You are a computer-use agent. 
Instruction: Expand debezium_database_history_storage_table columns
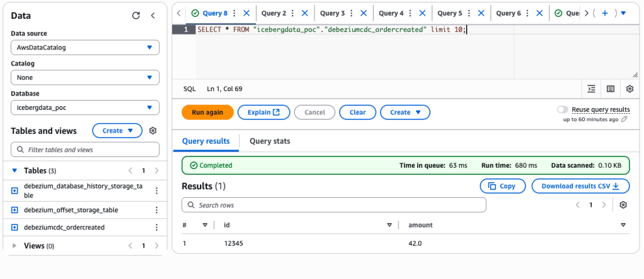15,190
